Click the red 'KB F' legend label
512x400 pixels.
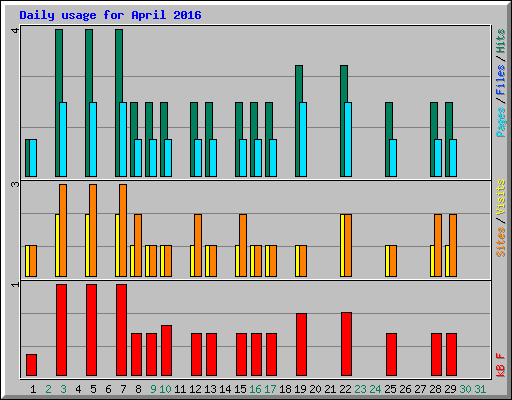click(x=501, y=365)
